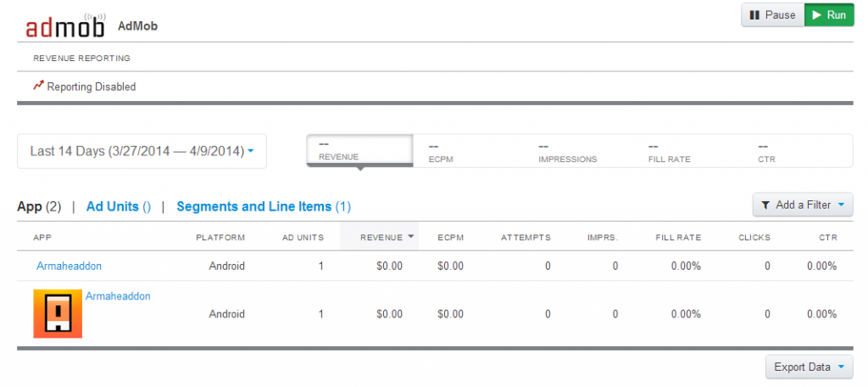Click the Imprs. column header
This screenshot has height=387, width=868.
pyautogui.click(x=603, y=238)
